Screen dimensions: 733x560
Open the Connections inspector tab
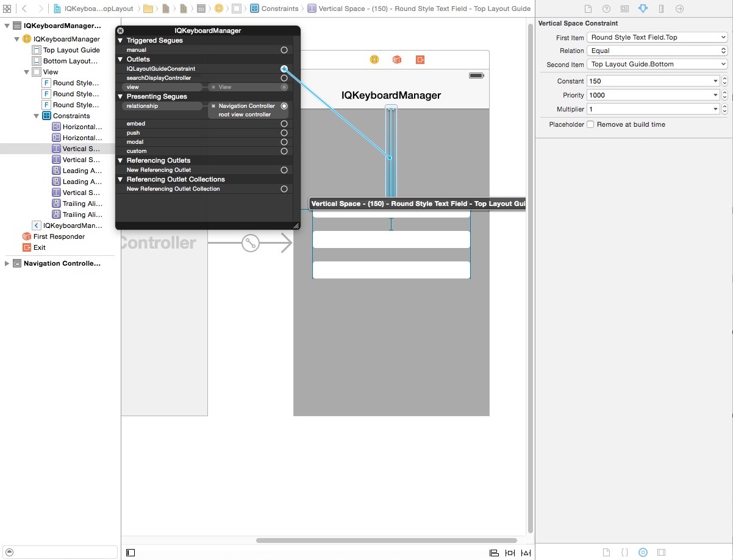(679, 9)
